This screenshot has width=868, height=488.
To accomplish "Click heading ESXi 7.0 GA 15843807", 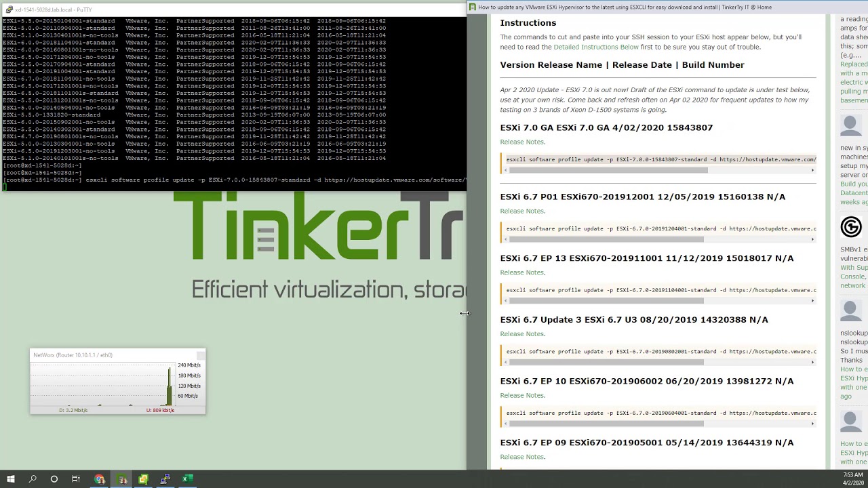I will pos(606,127).
